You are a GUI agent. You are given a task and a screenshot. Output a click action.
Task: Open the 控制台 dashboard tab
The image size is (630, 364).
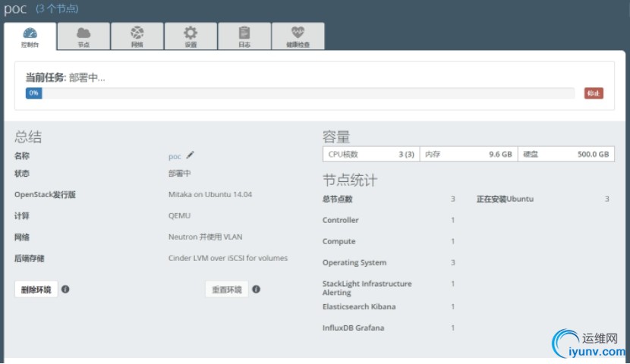(30, 36)
